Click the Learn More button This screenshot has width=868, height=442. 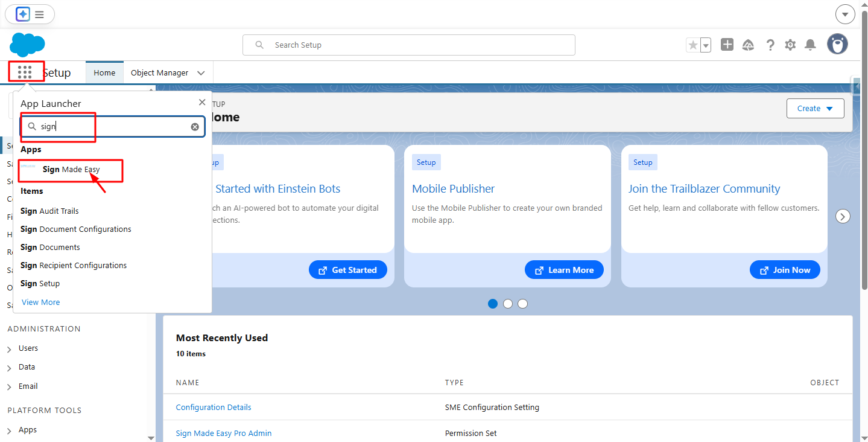(x=564, y=270)
